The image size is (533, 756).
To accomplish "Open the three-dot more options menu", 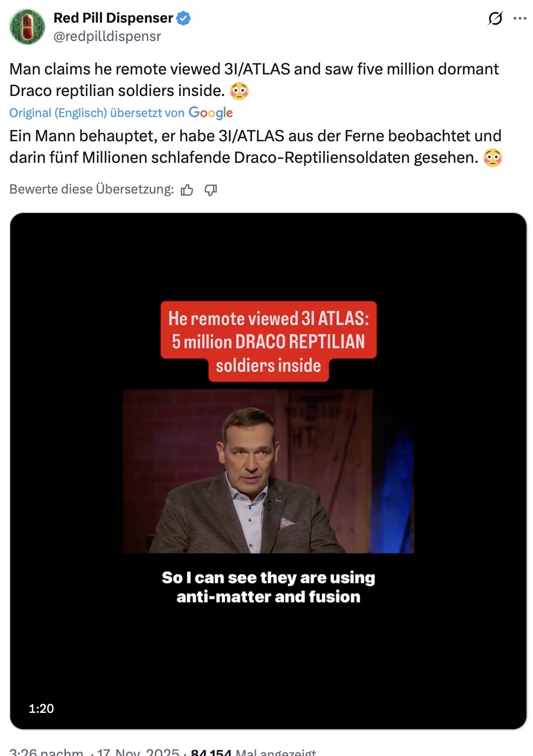I will point(520,18).
